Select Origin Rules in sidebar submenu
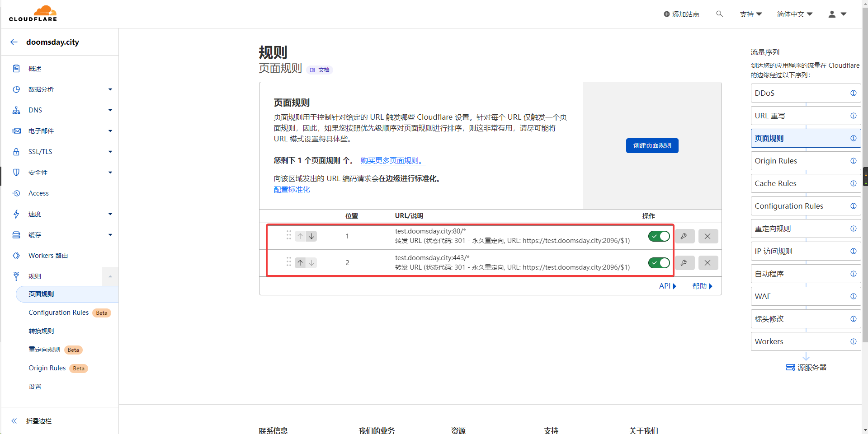Screen dimensions: 868x434 coord(47,368)
